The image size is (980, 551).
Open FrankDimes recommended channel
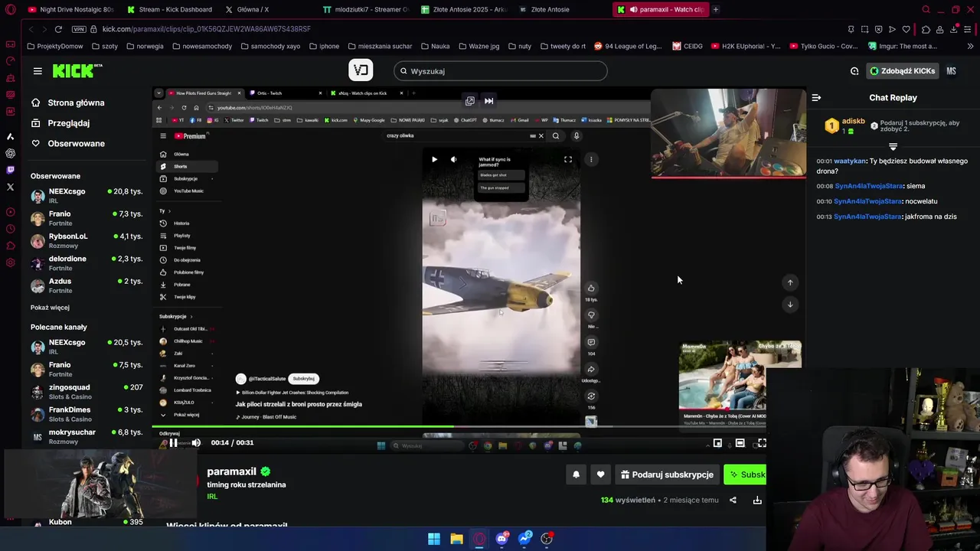(x=87, y=414)
